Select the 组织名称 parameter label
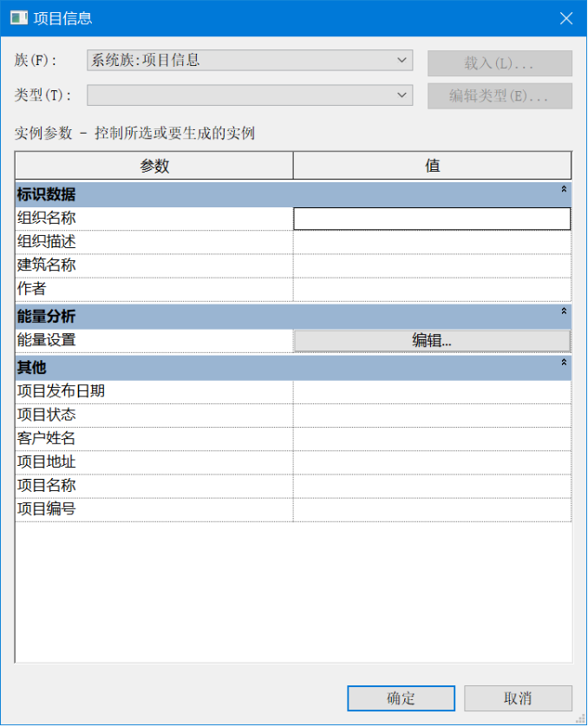The width and height of the screenshot is (588, 727). [46, 218]
